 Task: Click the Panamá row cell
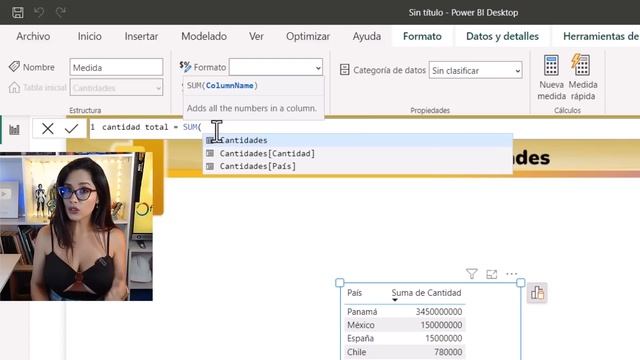[x=362, y=312]
